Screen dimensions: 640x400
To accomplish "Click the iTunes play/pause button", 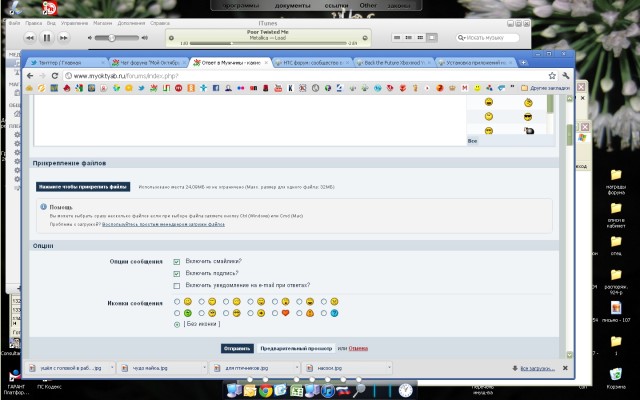I will (46, 37).
